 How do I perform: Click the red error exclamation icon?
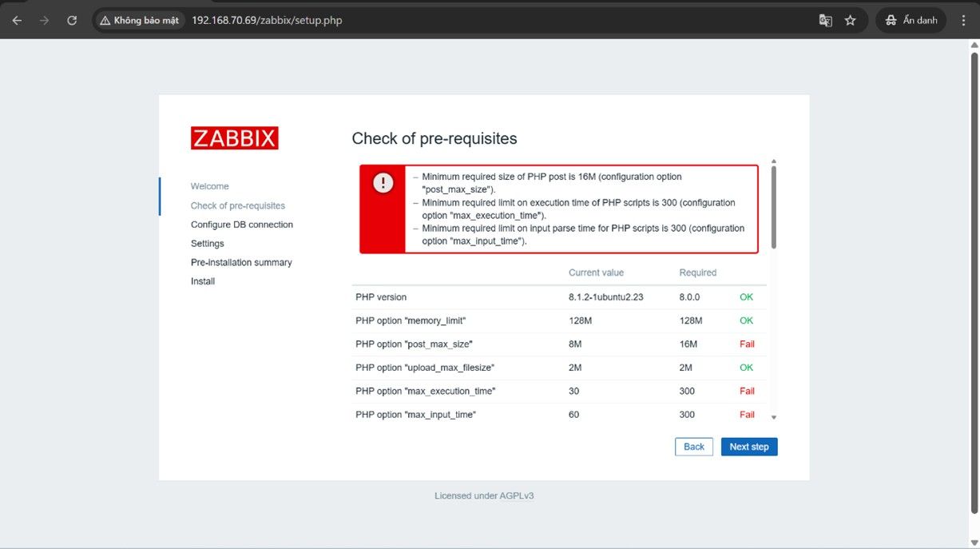(383, 183)
